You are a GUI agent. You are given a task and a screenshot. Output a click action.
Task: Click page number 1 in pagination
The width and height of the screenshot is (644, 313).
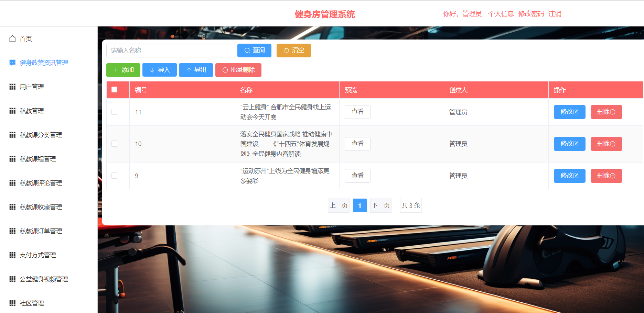360,205
